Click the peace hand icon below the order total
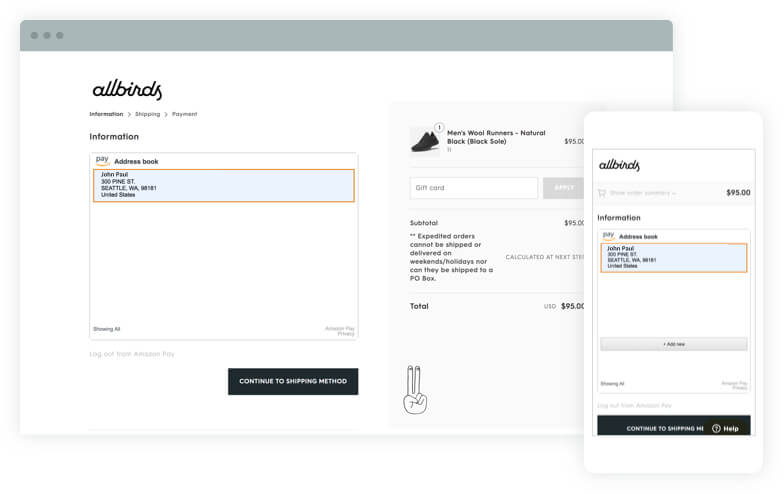The image size is (784, 494). [x=415, y=390]
